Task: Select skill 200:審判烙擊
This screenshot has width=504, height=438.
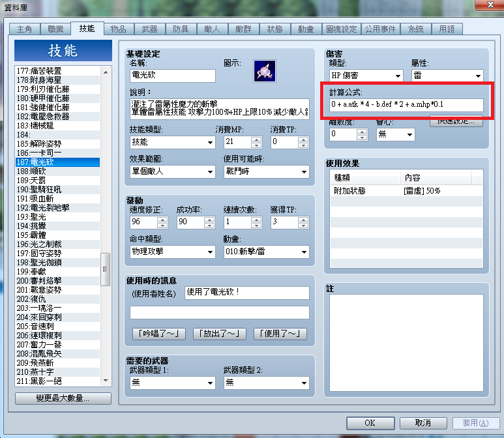Action: coord(57,281)
